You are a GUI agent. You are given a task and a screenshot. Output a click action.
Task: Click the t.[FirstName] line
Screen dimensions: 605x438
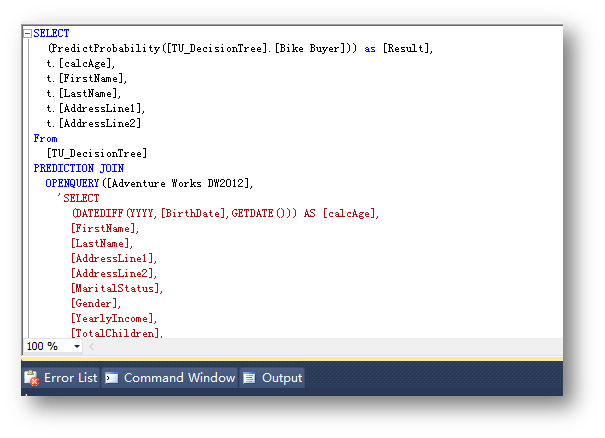86,79
